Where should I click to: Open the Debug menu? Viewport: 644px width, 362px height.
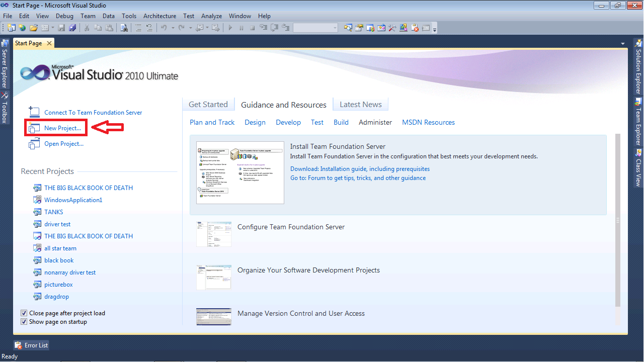click(64, 16)
